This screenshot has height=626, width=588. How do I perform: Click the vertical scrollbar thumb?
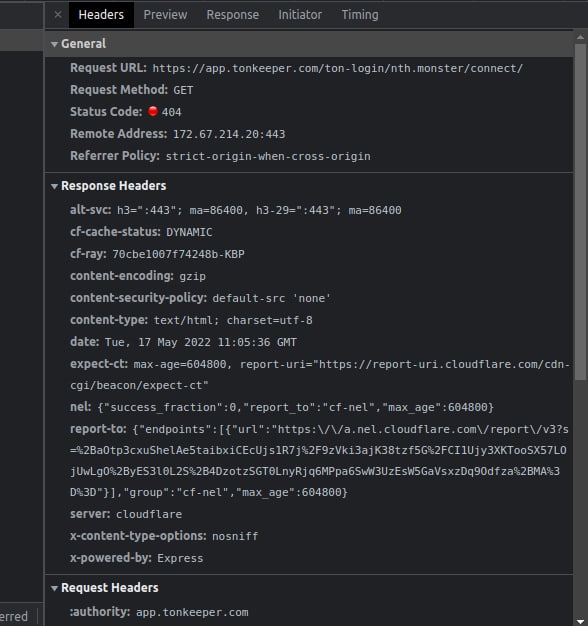[580, 212]
